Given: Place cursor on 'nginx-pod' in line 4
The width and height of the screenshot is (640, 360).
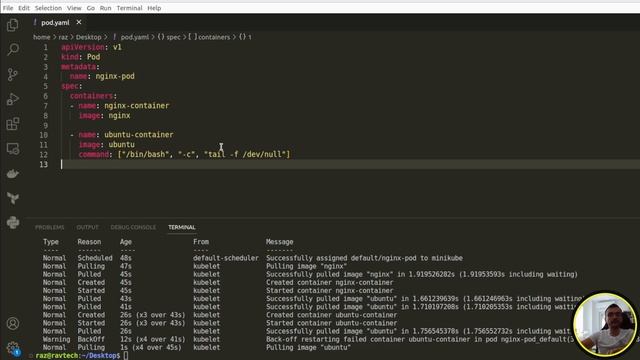Looking at the screenshot, I should pyautogui.click(x=115, y=76).
